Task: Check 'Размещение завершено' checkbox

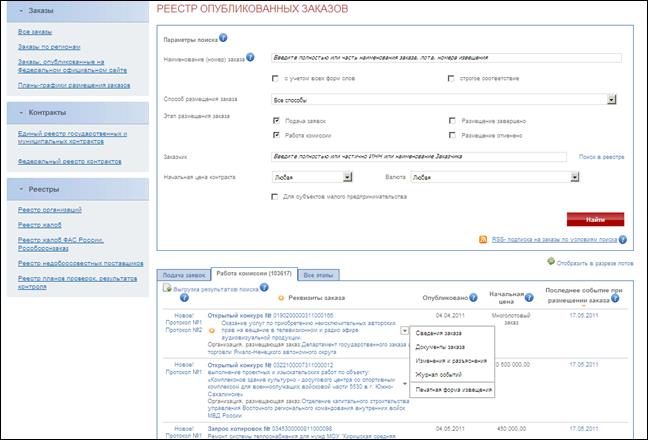Action: tap(452, 121)
